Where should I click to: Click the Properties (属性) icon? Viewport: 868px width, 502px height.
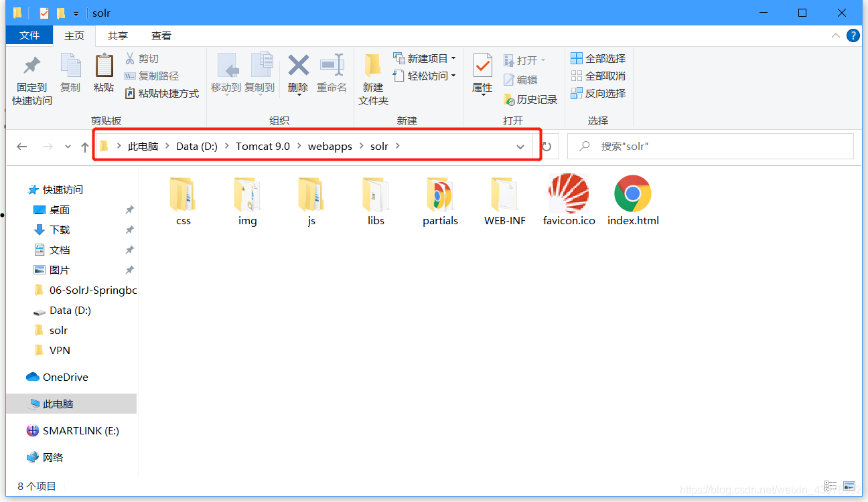(x=482, y=66)
